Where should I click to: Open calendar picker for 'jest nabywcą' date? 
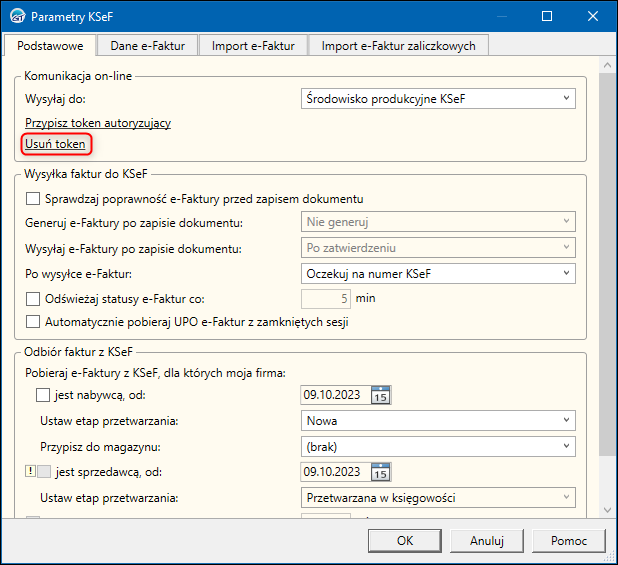coord(381,395)
